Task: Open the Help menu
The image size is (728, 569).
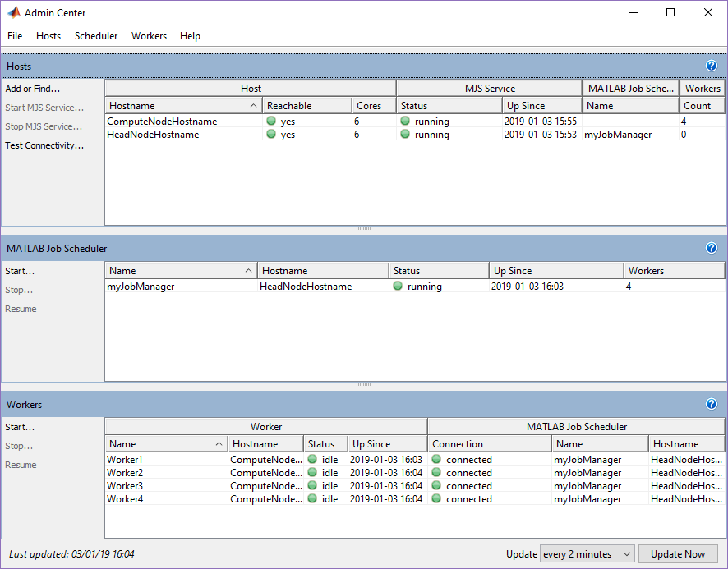Action: pos(190,35)
